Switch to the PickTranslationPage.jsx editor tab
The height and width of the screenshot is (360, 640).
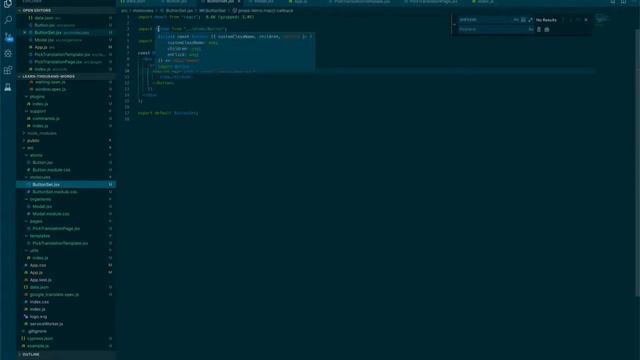(x=433, y=2)
